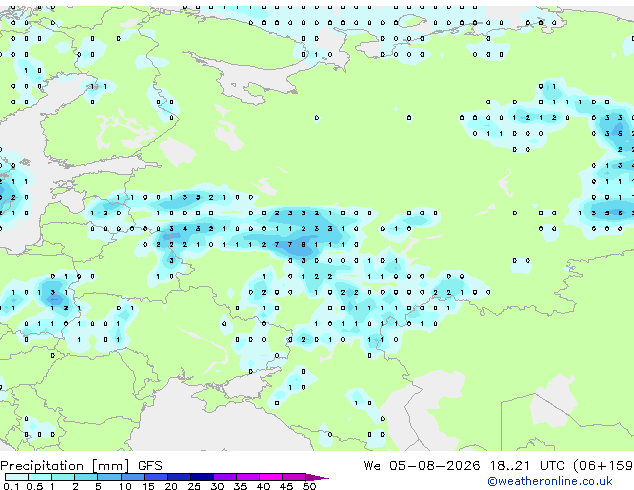Select the legend swatch between 45 and 50
This screenshot has width=634, height=490.
[294, 477]
